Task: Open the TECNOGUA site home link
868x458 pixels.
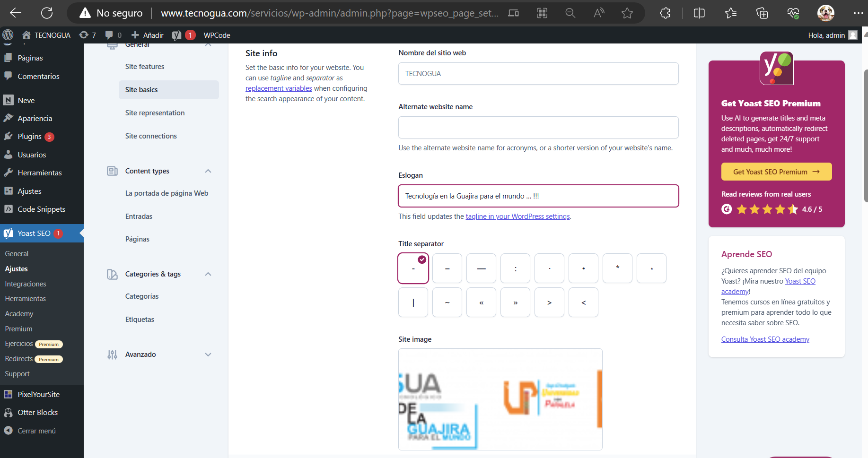Action: coord(46,35)
